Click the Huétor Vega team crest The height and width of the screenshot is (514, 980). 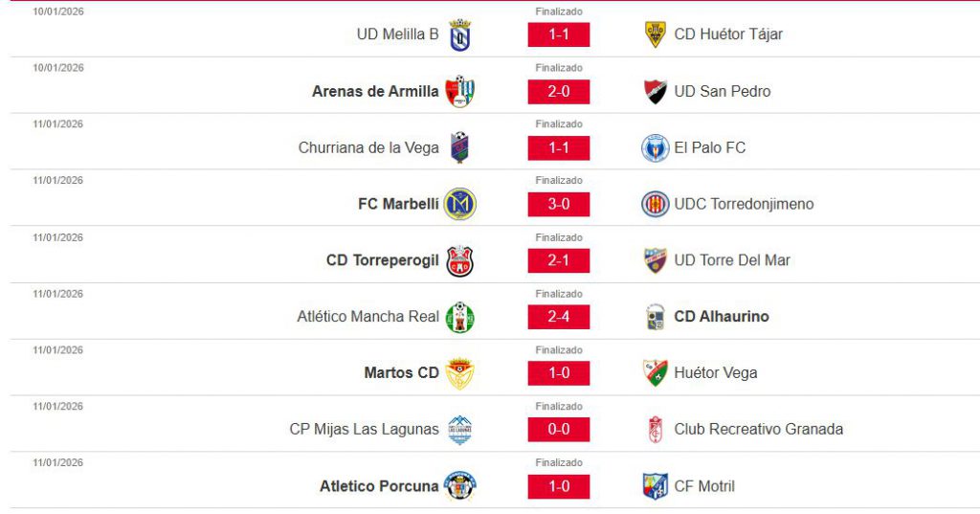click(656, 373)
